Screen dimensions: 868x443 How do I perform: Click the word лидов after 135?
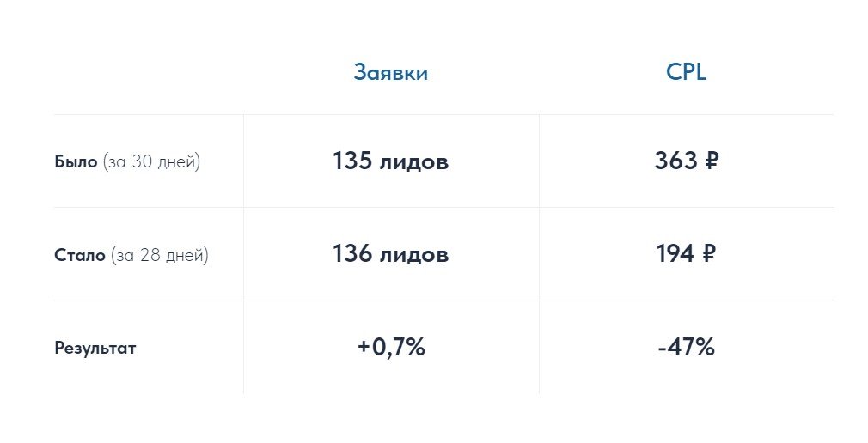coord(413,161)
